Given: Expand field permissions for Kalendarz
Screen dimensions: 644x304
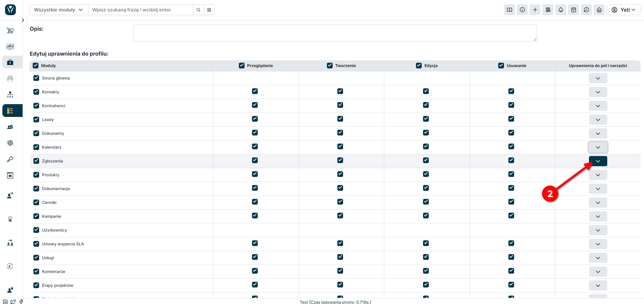Looking at the screenshot, I should pos(598,147).
